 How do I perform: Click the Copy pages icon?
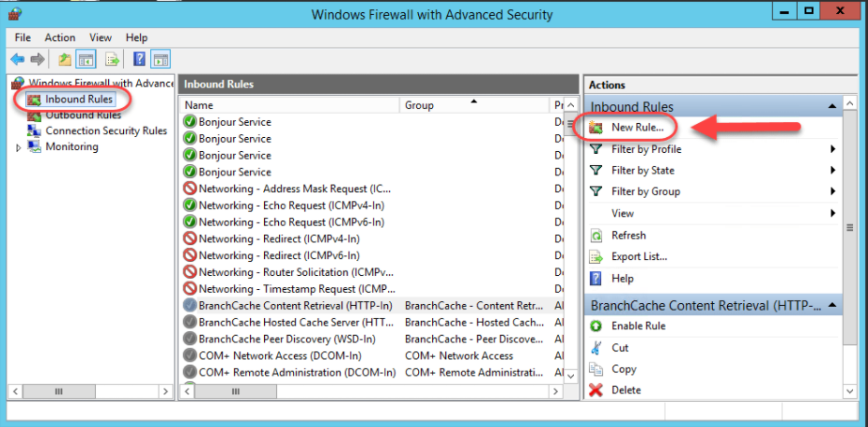[597, 369]
